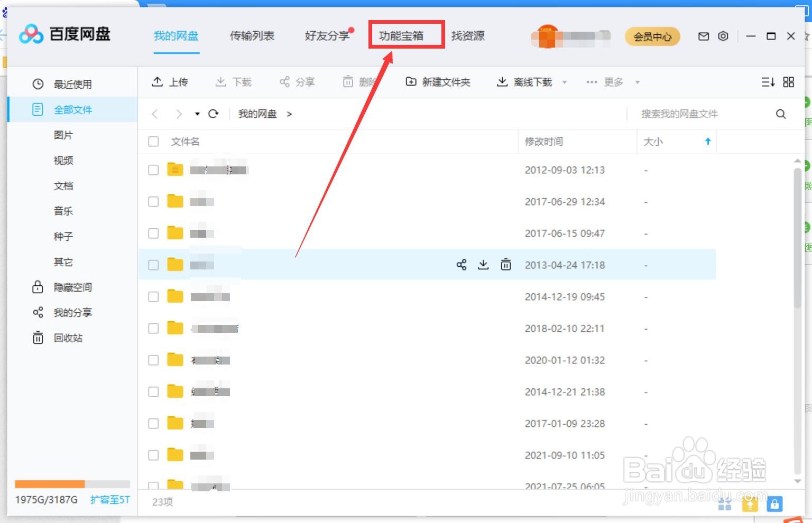Click 离线下载 offline download
Image resolution: width=812 pixels, height=523 pixels.
coord(524,82)
